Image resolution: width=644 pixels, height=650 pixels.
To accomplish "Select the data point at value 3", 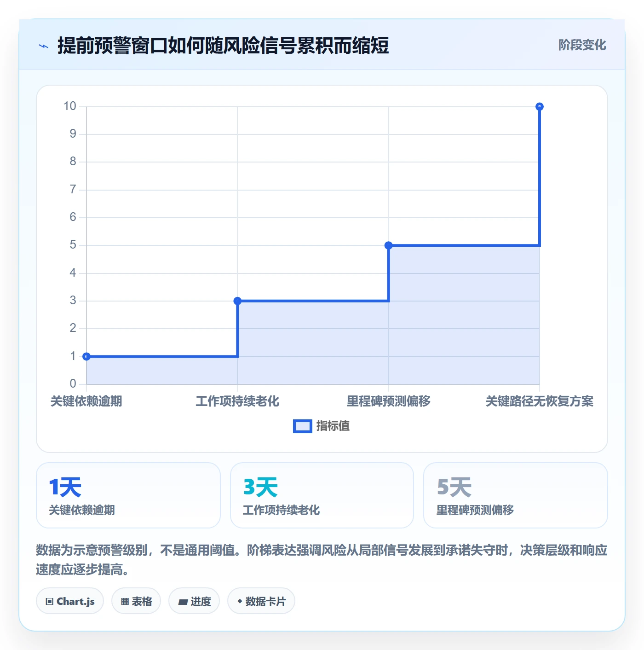I will click(237, 301).
